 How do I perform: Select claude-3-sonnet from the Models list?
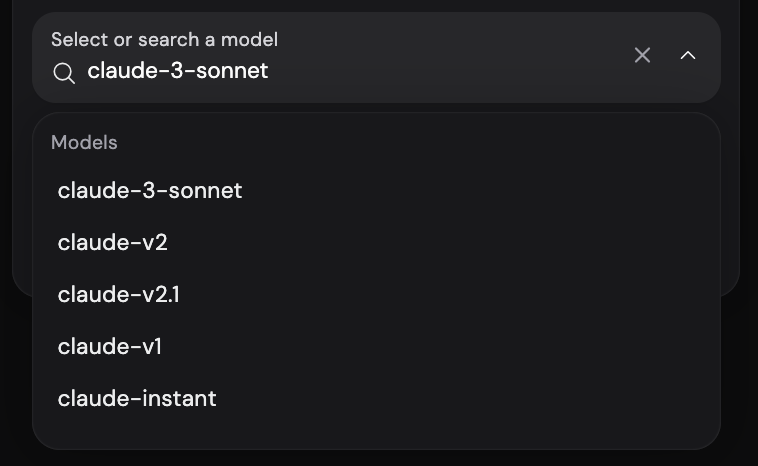(376, 190)
